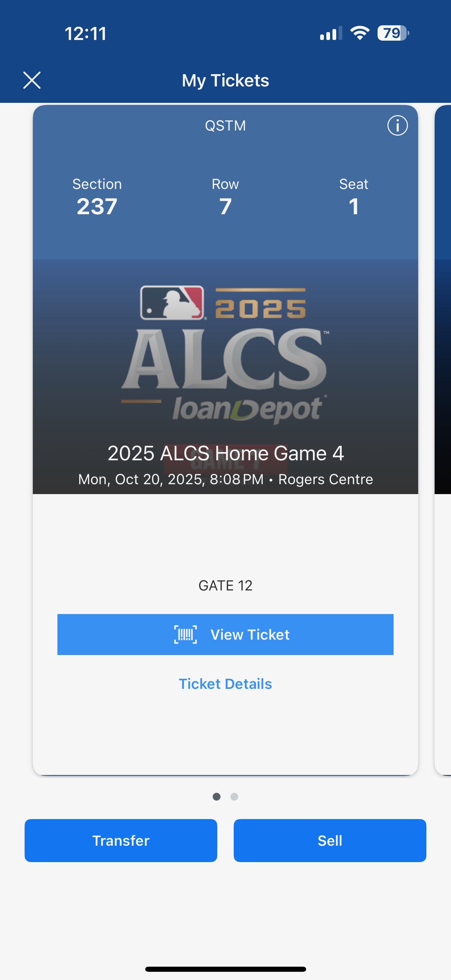Tap the home indicator bar
This screenshot has width=451, height=980.
tap(225, 969)
